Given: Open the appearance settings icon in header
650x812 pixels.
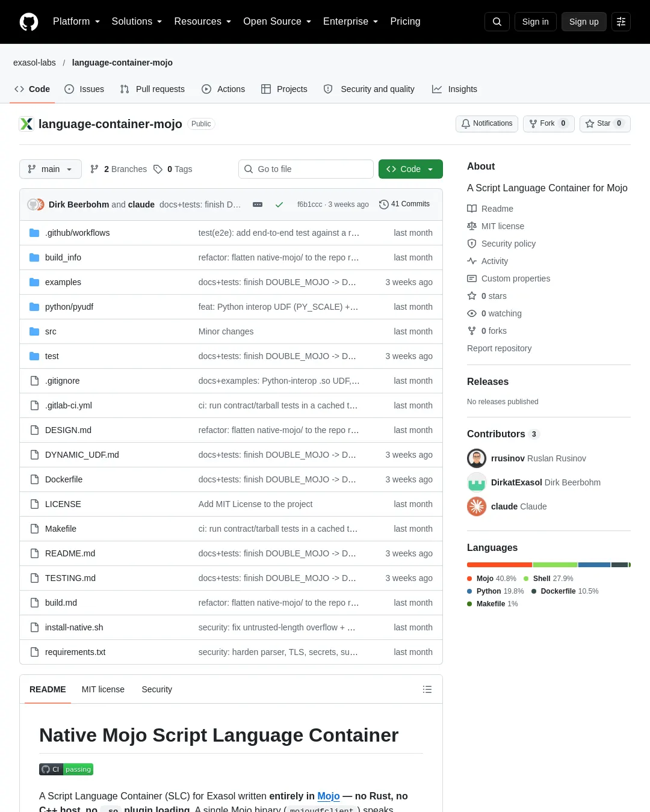Looking at the screenshot, I should tap(621, 22).
